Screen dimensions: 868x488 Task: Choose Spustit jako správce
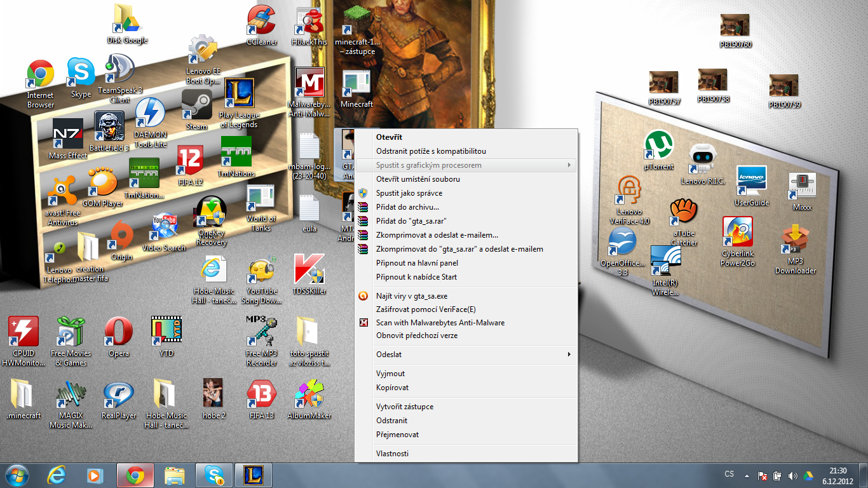[466, 193]
